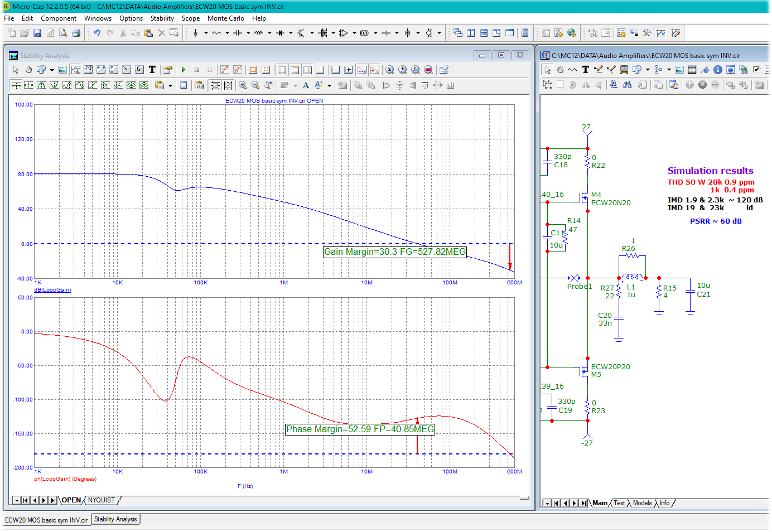
Task: Select Probe1 in the schematic
Action: pyautogui.click(x=580, y=286)
